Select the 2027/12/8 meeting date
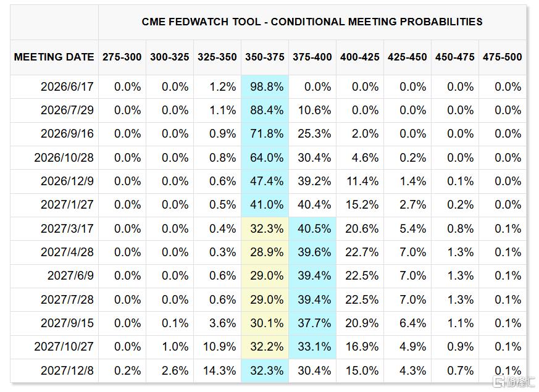This screenshot has height=392, width=539. tap(67, 370)
